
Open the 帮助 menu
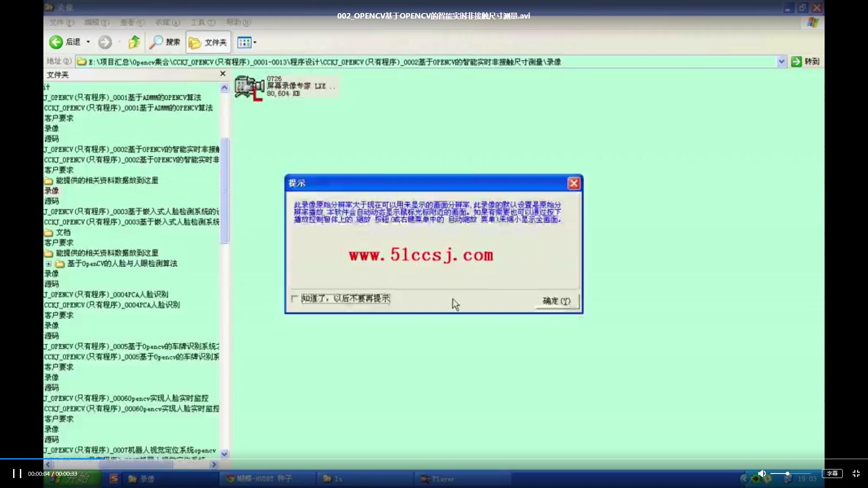(x=238, y=23)
